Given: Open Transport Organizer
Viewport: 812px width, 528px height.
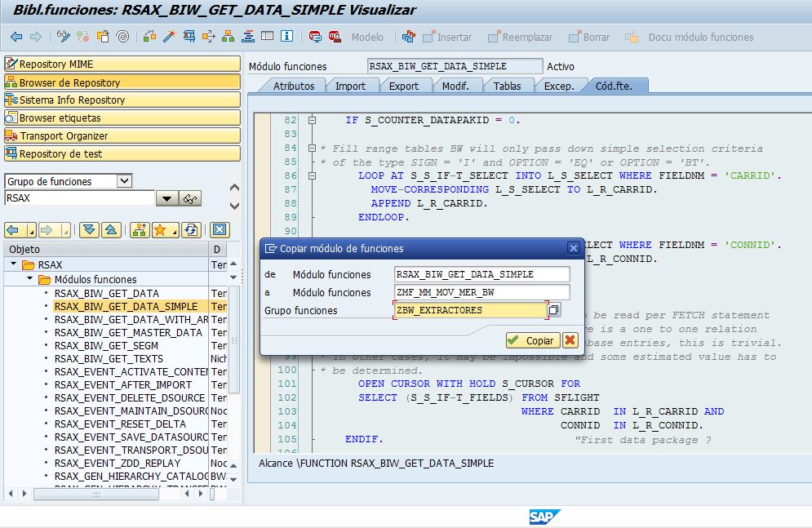Looking at the screenshot, I should tap(122, 135).
